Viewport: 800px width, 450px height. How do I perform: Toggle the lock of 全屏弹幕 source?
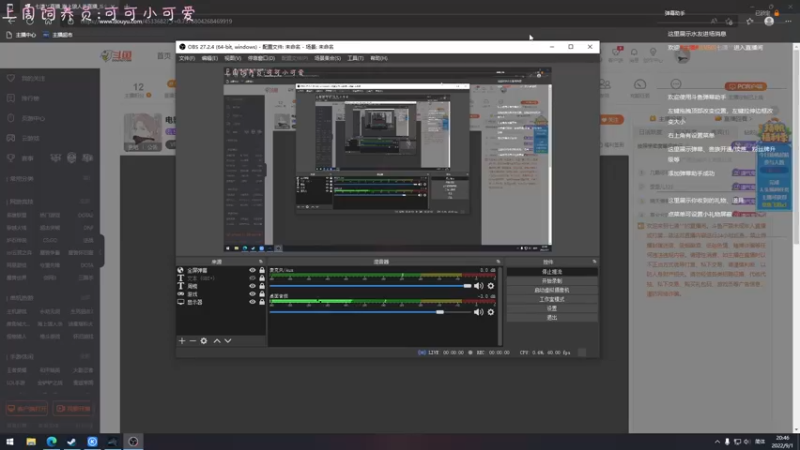click(262, 270)
